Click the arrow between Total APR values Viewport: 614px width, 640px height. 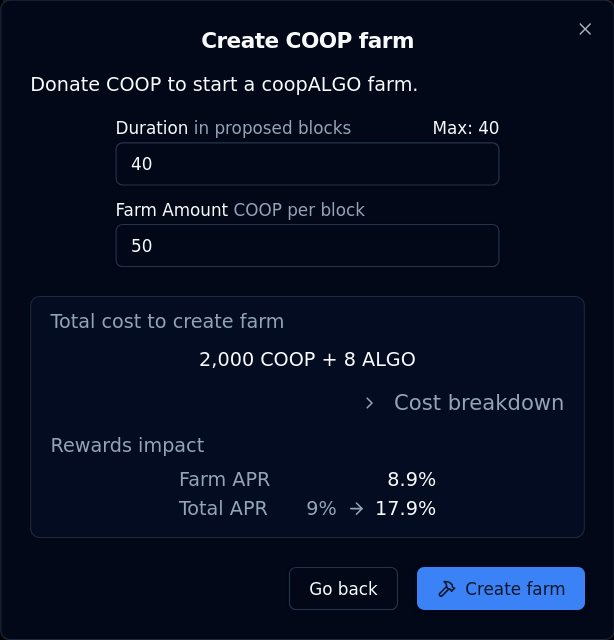pos(356,508)
